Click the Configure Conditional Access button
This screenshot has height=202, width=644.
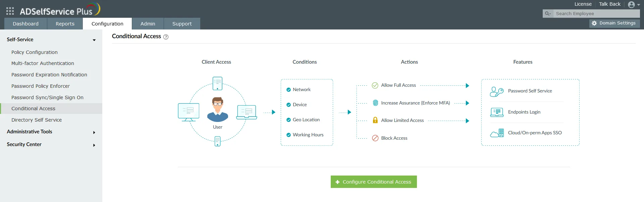[x=374, y=182]
